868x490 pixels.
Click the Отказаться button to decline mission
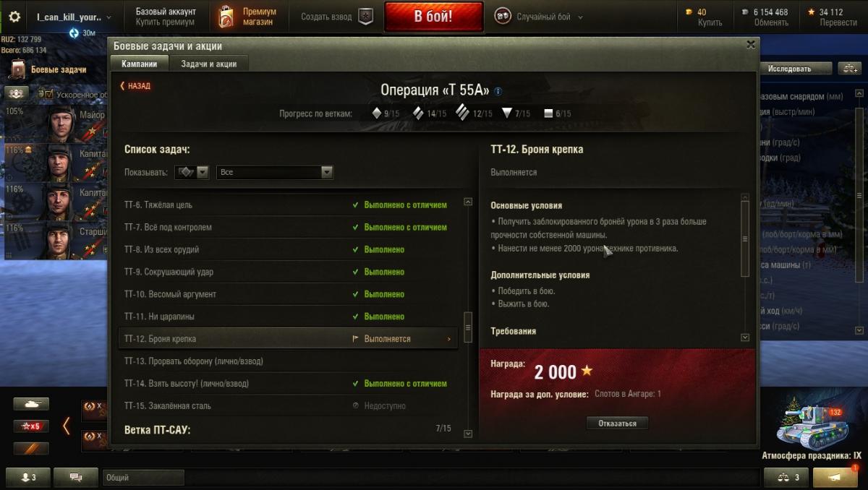pyautogui.click(x=617, y=424)
